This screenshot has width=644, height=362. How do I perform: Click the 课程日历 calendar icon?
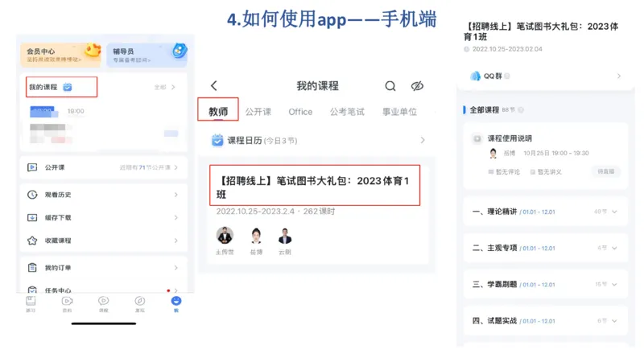[x=217, y=140]
